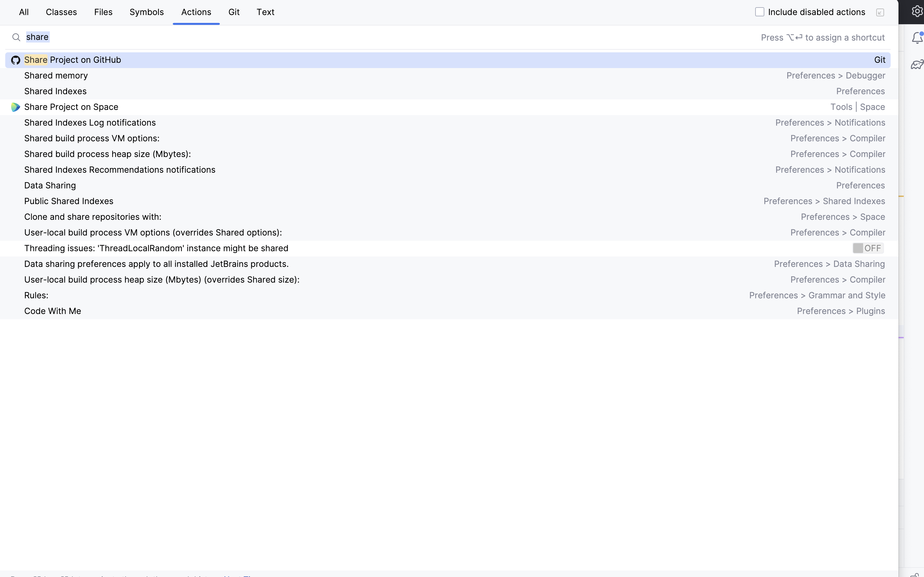Image resolution: width=924 pixels, height=577 pixels.
Task: Choose Data Sharing preferences entry
Action: 50,185
